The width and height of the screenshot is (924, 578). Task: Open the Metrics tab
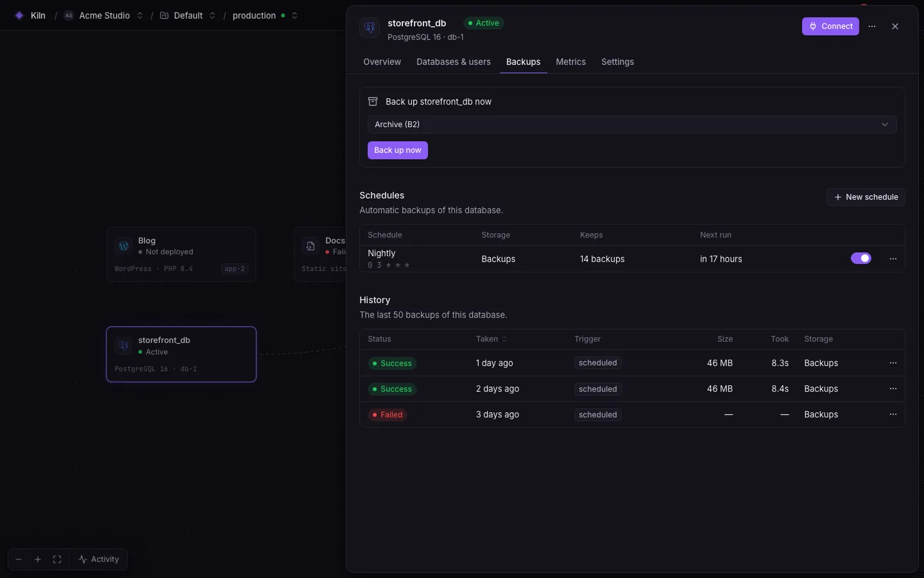[571, 62]
